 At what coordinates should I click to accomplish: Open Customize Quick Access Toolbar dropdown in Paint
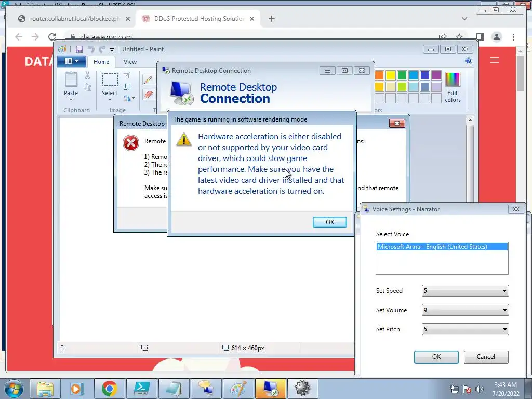[112, 50]
